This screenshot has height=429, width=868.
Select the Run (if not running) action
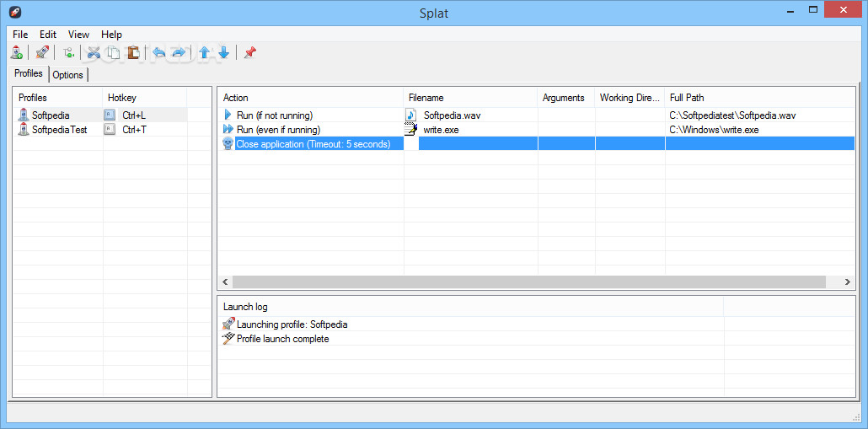[x=275, y=115]
